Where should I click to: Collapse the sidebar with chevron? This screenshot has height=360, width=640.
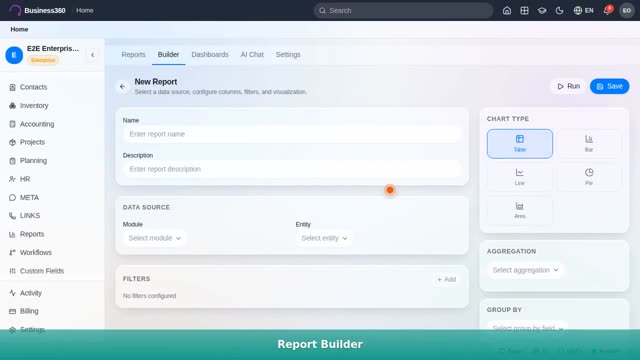pyautogui.click(x=92, y=55)
